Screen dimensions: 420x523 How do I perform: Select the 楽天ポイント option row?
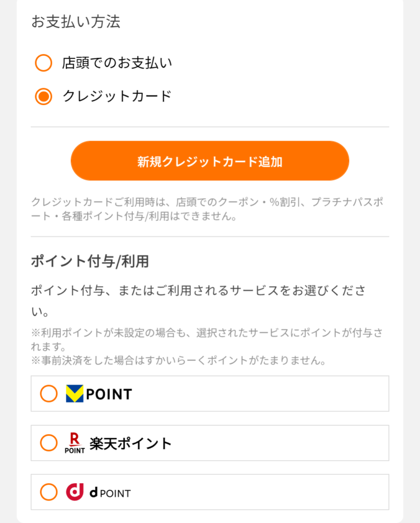point(210,443)
